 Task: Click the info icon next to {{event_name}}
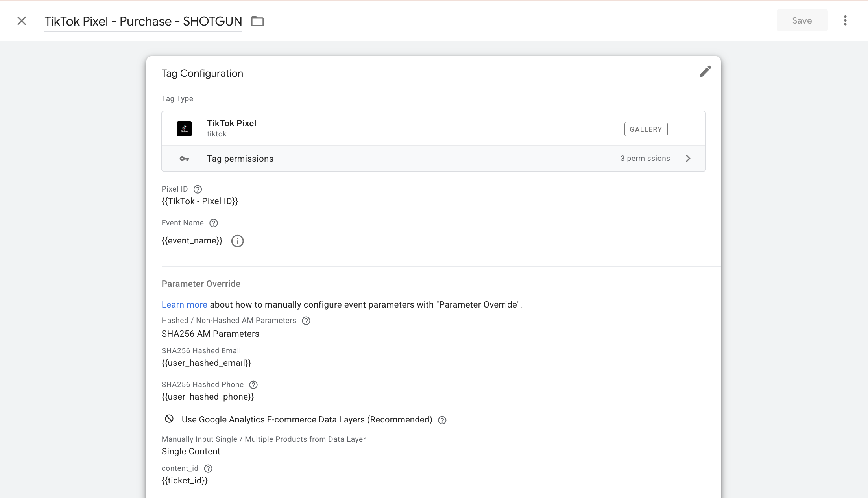click(237, 241)
